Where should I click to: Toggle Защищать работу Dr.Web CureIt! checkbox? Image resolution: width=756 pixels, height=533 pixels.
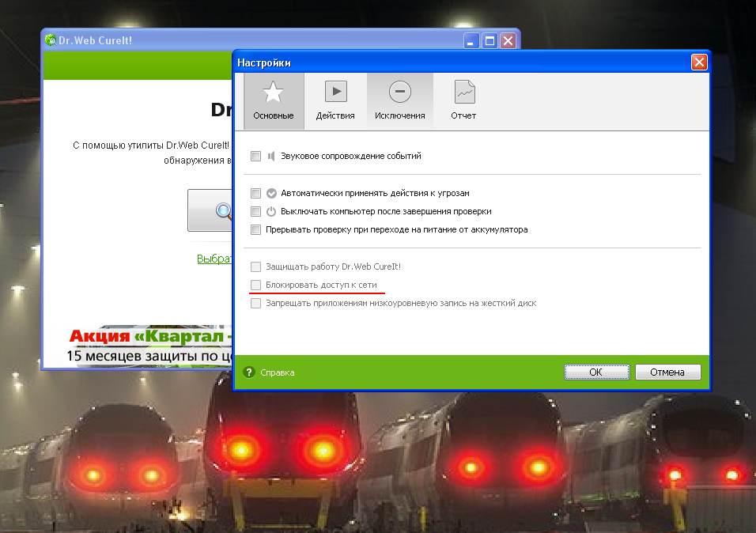click(x=255, y=266)
